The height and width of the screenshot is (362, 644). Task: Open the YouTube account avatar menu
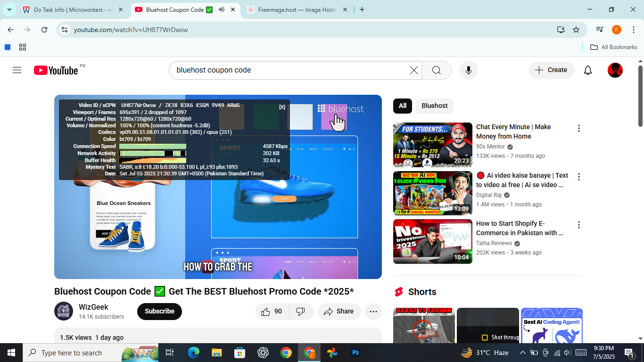pyautogui.click(x=615, y=70)
